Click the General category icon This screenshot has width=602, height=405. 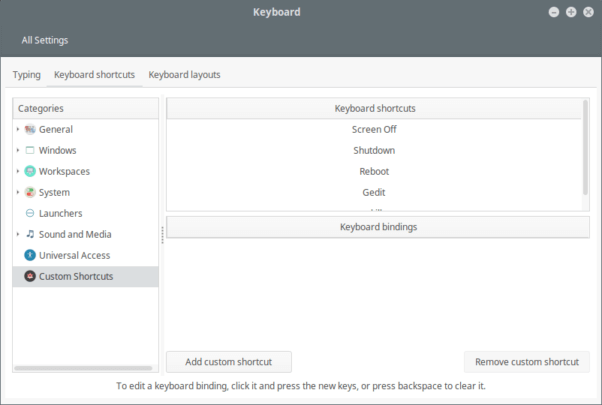pos(30,129)
